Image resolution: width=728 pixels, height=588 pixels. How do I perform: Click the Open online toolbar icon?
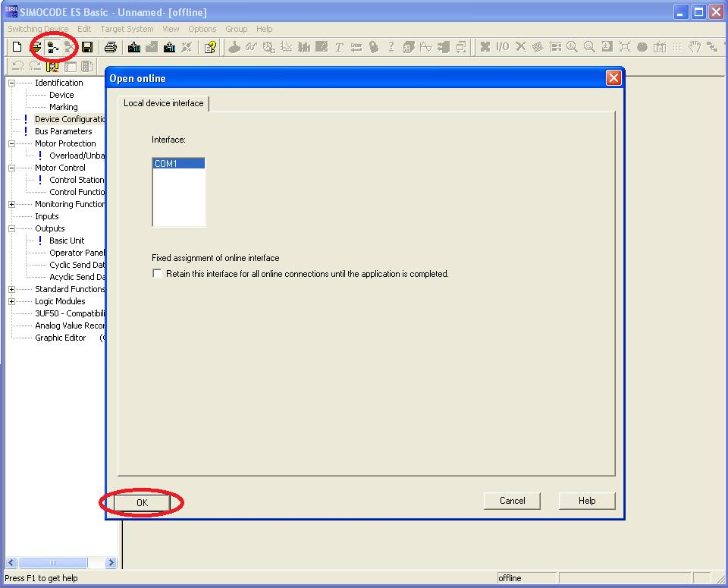tap(52, 47)
